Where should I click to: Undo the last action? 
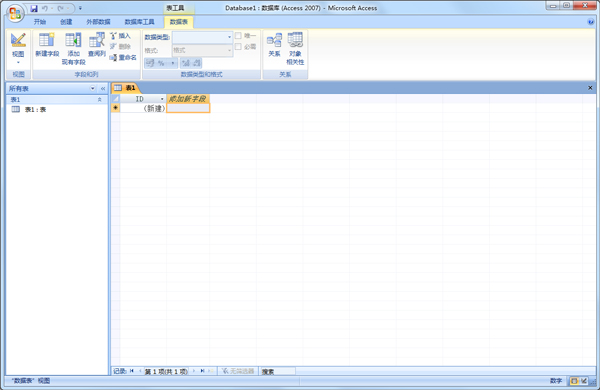(x=45, y=8)
